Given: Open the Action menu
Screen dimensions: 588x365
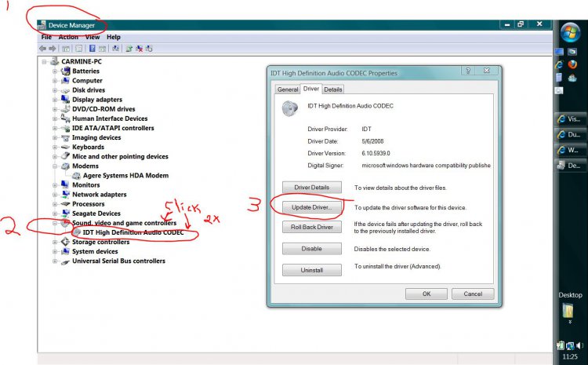Looking at the screenshot, I should [68, 37].
